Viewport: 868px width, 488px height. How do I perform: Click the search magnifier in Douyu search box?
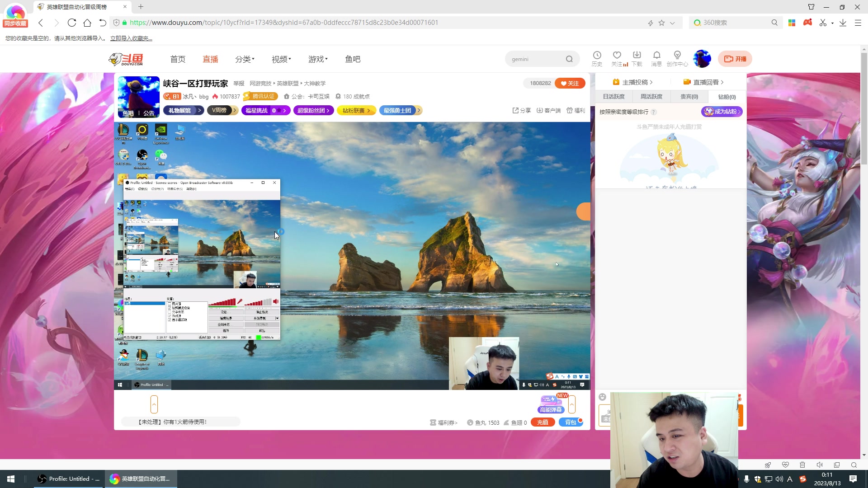pos(569,59)
